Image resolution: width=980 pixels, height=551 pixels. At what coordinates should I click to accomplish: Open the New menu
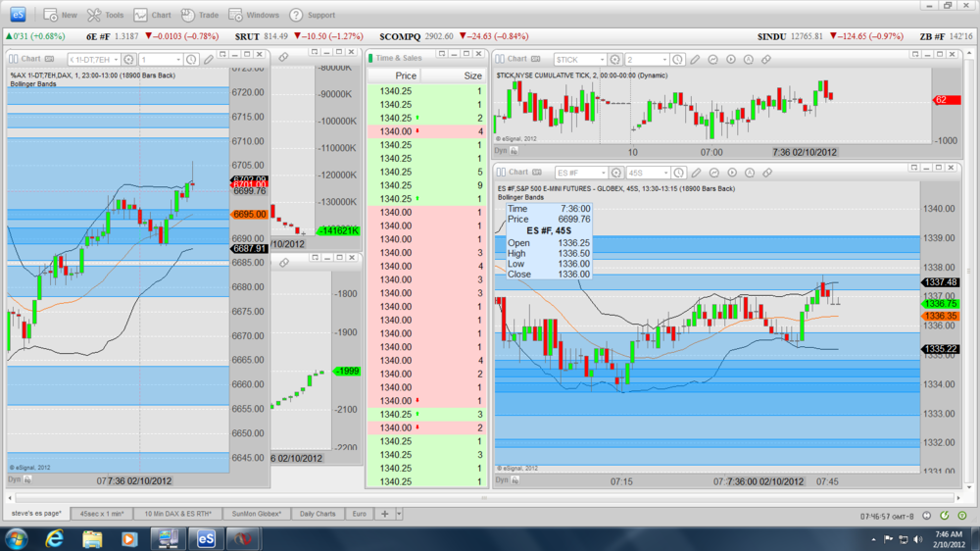click(x=60, y=15)
